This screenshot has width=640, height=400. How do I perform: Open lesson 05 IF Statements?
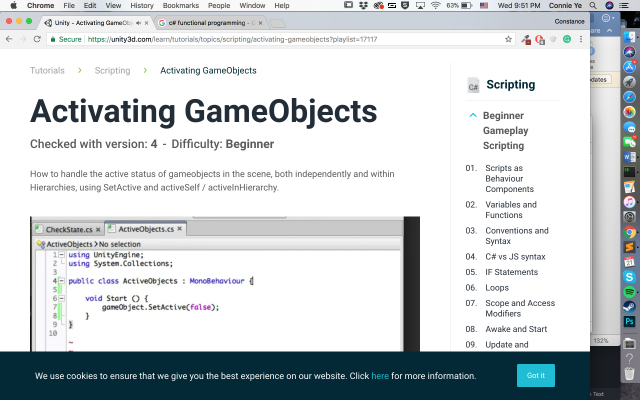point(511,272)
